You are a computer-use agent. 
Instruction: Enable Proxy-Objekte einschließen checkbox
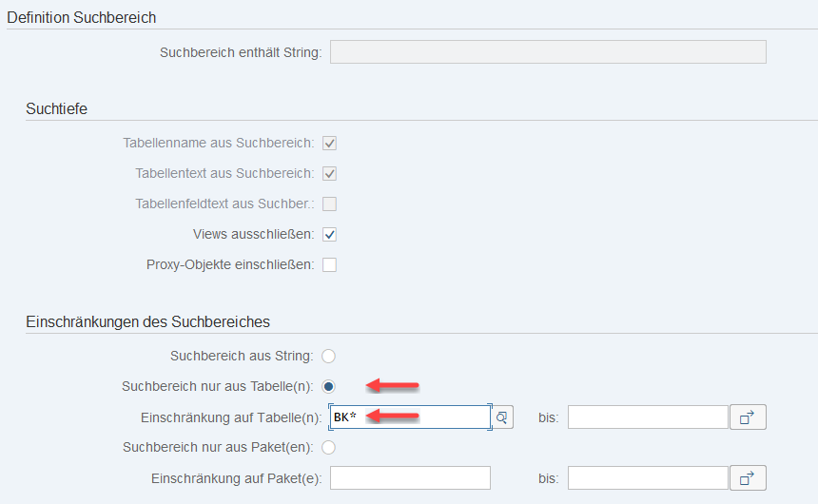(330, 264)
